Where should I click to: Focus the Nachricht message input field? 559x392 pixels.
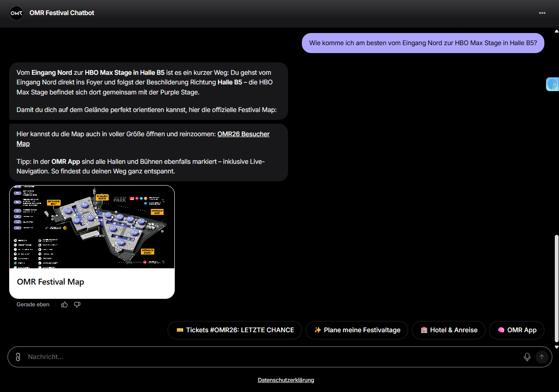pos(272,357)
